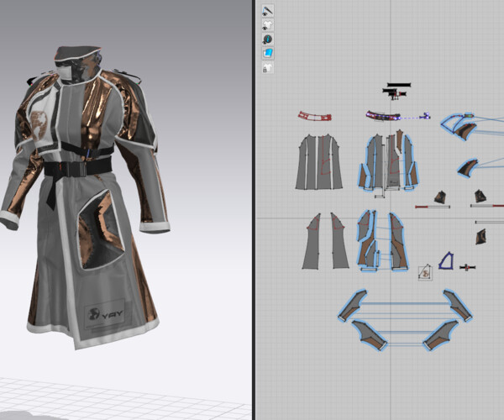This screenshot has height=420, width=504.
Task: Select the left unhighlighted gray sleeve pattern
Action: point(312,241)
